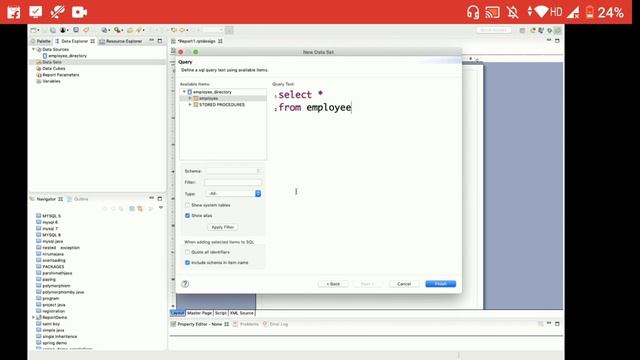Click the Report Design perspective icon in toolbar

click(558, 30)
